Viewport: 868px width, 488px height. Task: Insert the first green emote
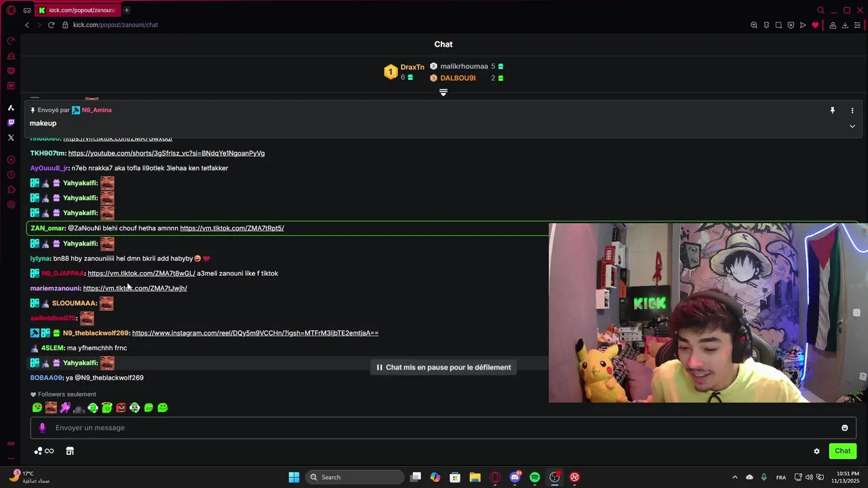click(37, 407)
